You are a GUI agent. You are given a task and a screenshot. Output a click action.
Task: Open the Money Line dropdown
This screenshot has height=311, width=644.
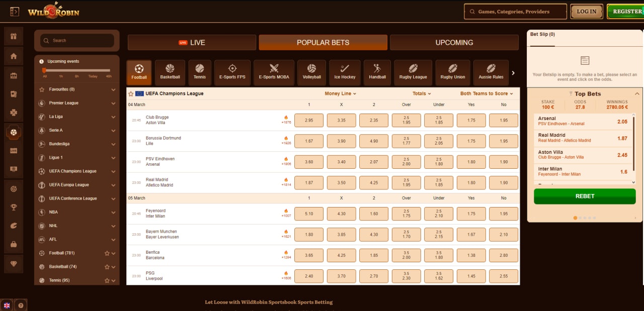click(340, 93)
